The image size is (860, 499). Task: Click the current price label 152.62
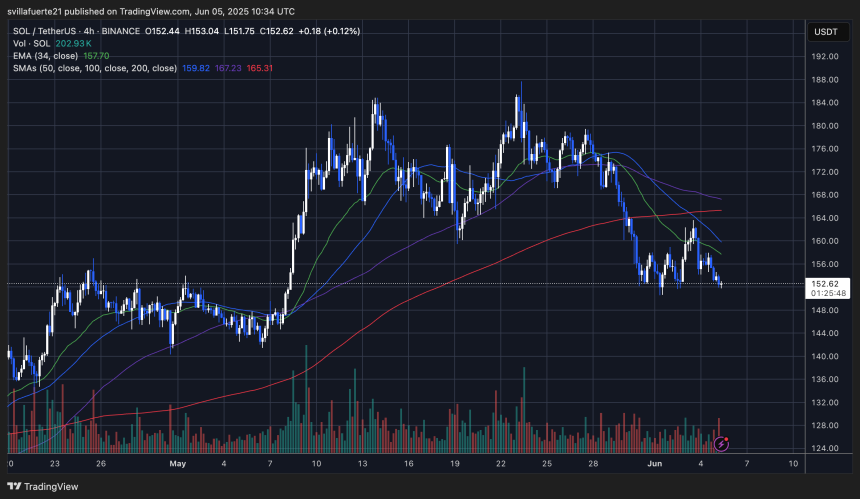coord(828,283)
